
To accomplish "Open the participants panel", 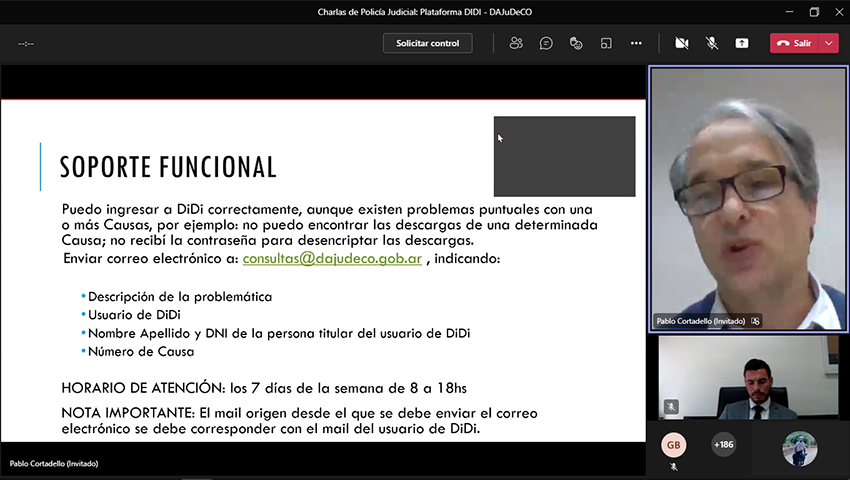I will pos(516,43).
